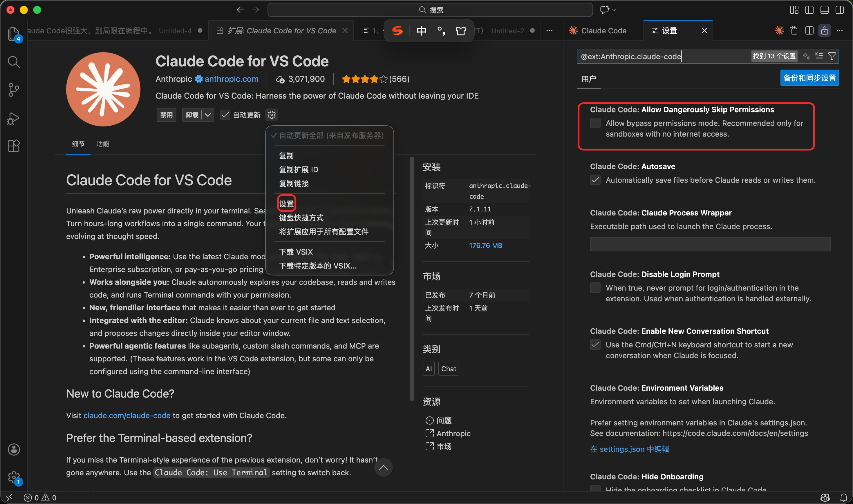This screenshot has width=853, height=504.
Task: Click the settings filter funnel icon
Action: pos(832,56)
